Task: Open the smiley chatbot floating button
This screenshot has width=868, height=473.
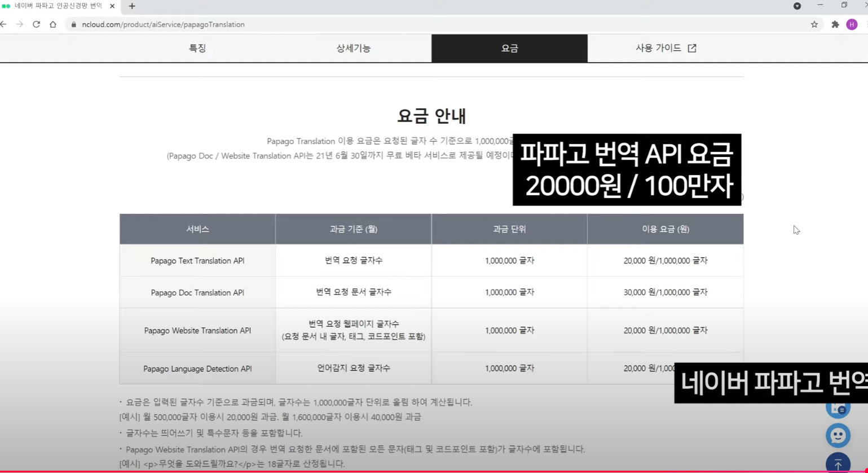Action: 838,435
